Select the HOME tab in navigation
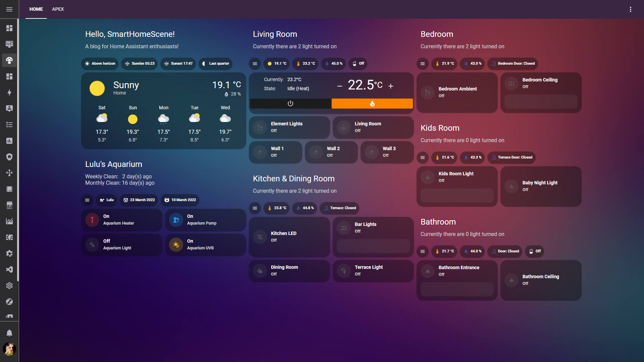This screenshot has height=362, width=644. pos(36,9)
